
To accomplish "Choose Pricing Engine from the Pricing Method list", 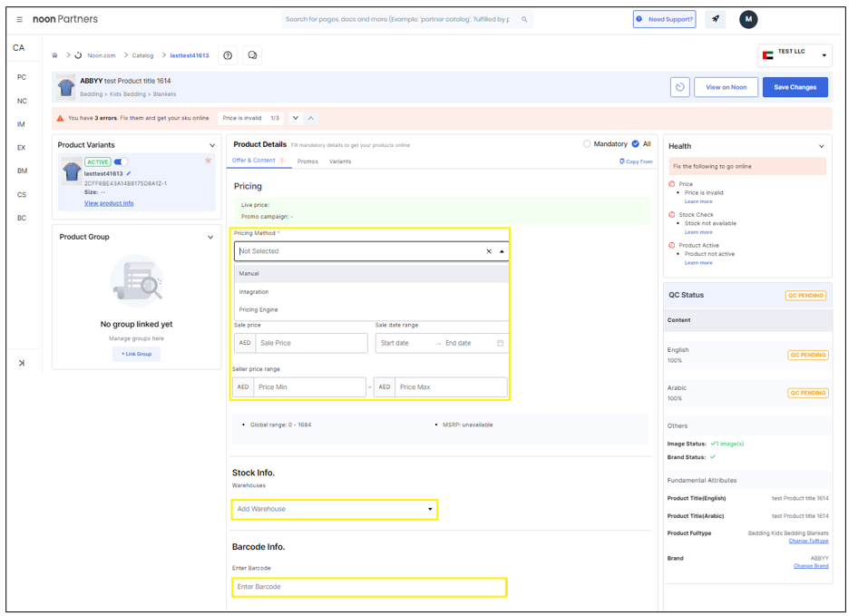I will coord(372,310).
